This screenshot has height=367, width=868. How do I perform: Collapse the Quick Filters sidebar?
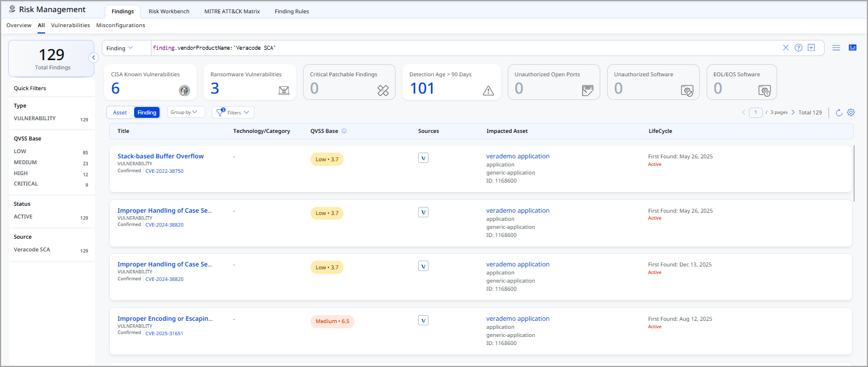93,58
